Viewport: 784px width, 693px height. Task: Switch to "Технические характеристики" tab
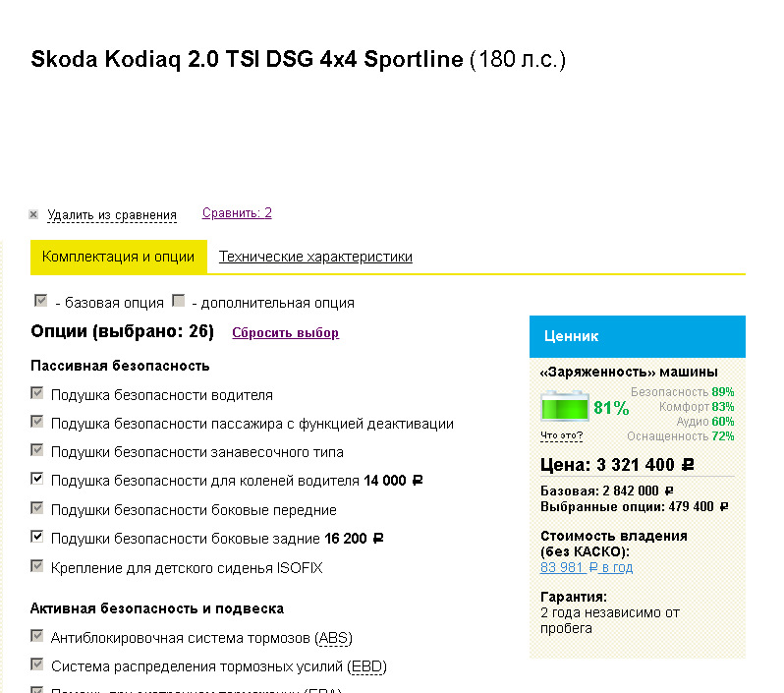[315, 257]
